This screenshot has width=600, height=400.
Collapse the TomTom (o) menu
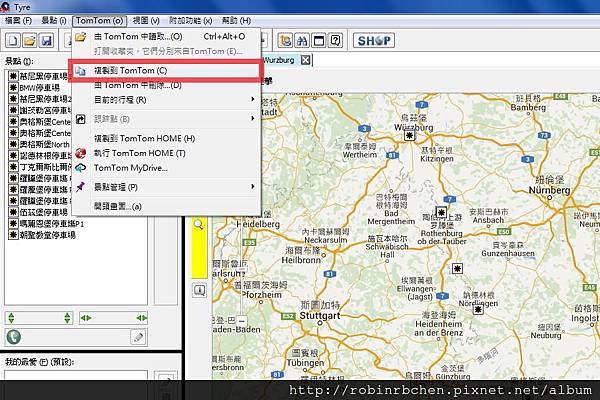pyautogui.click(x=99, y=20)
